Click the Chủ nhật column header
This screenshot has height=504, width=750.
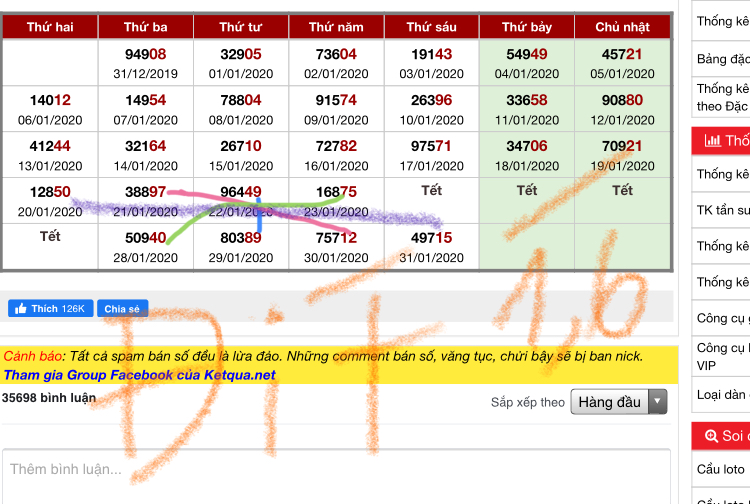(x=622, y=27)
